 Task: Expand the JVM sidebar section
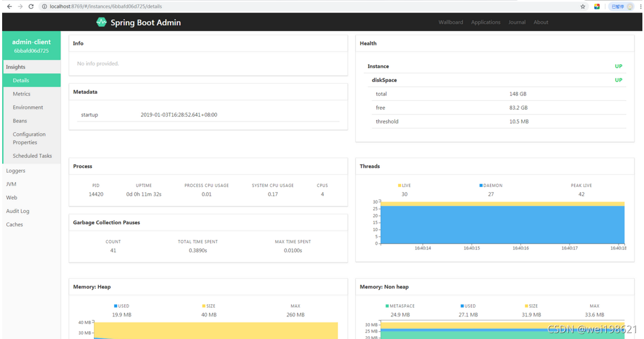tap(31, 184)
